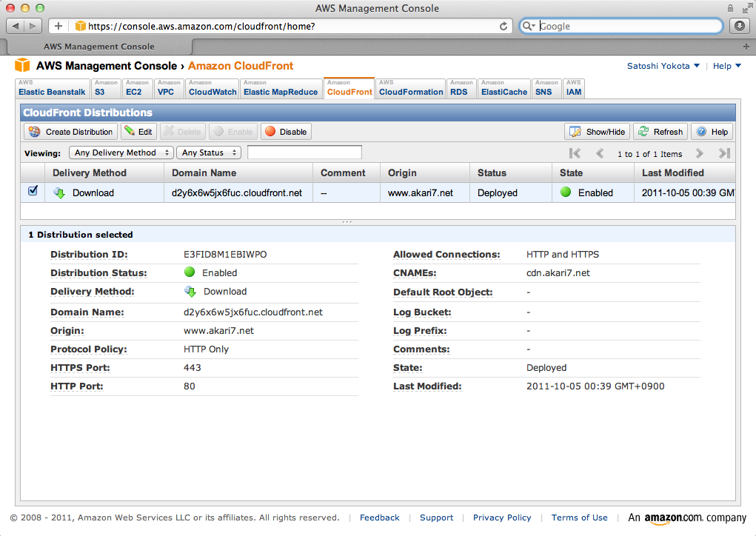The height and width of the screenshot is (536, 756).
Task: Open the Any Status filter dropdown
Action: click(x=209, y=153)
